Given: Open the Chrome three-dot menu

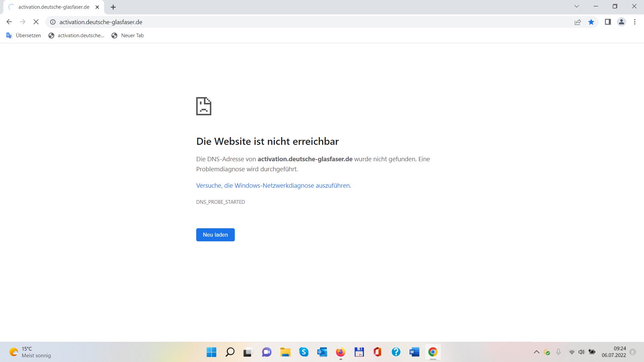Looking at the screenshot, I should click(635, 22).
